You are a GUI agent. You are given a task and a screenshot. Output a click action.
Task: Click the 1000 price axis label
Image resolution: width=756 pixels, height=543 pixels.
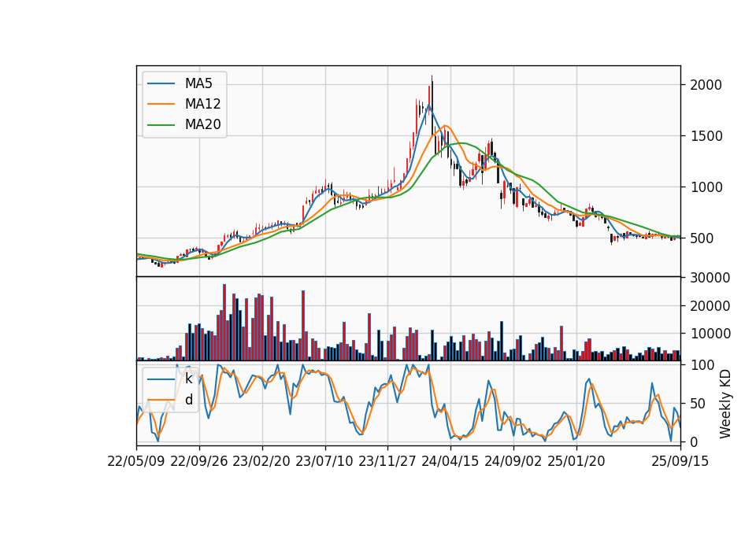click(706, 187)
